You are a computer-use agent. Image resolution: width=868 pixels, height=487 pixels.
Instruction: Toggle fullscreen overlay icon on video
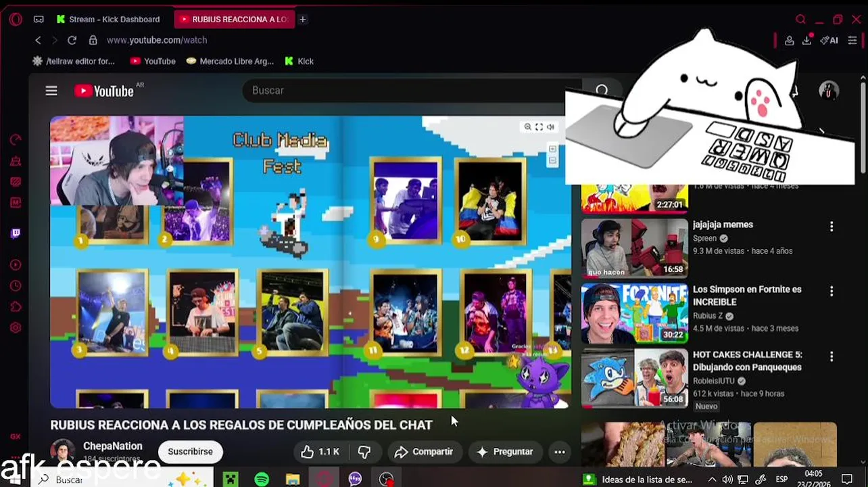[x=539, y=126]
